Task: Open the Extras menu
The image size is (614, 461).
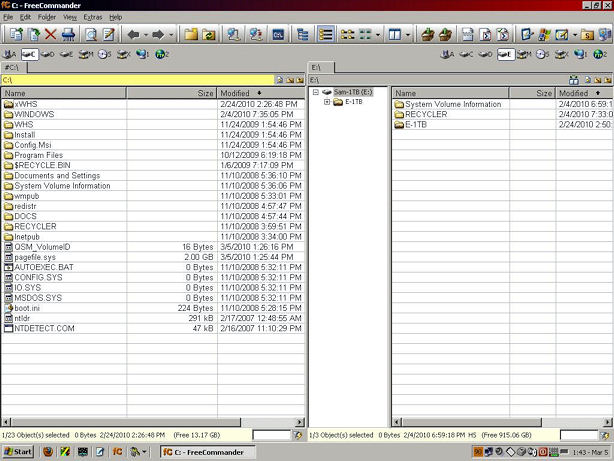Action: click(92, 17)
